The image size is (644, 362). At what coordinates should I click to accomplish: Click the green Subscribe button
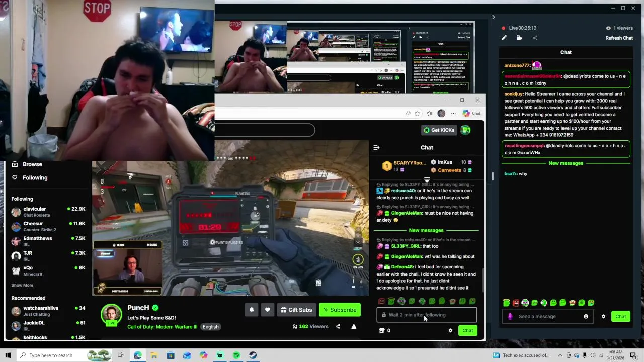click(x=339, y=310)
